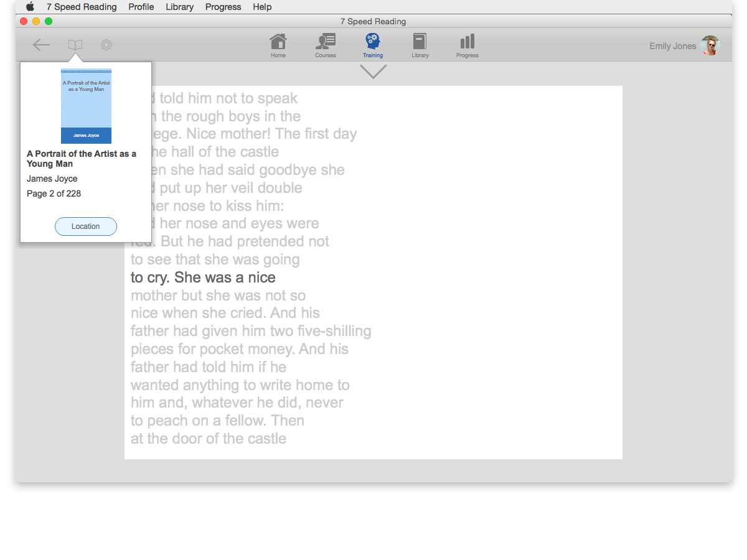The height and width of the screenshot is (560, 747).
Task: Open the Library book icon
Action: pos(420,45)
